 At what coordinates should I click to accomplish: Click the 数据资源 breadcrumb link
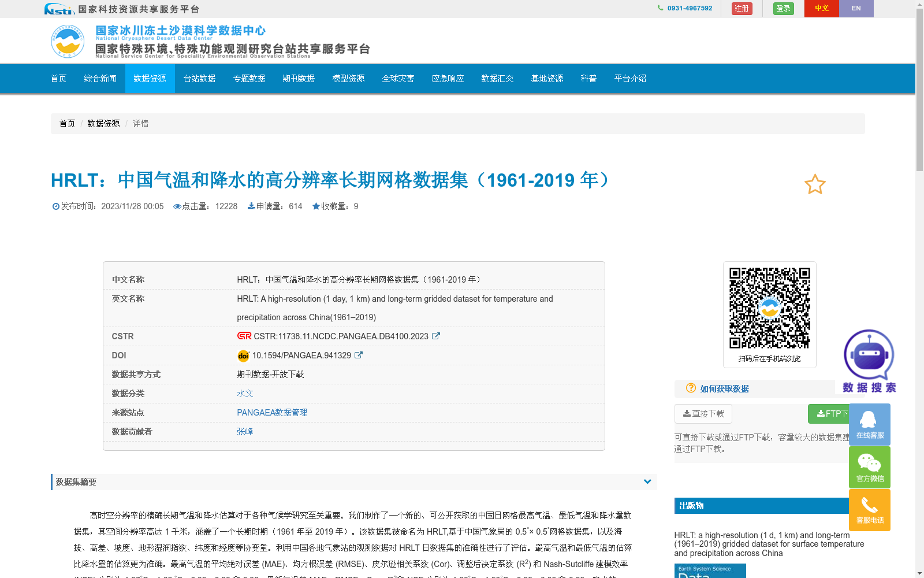click(x=104, y=124)
